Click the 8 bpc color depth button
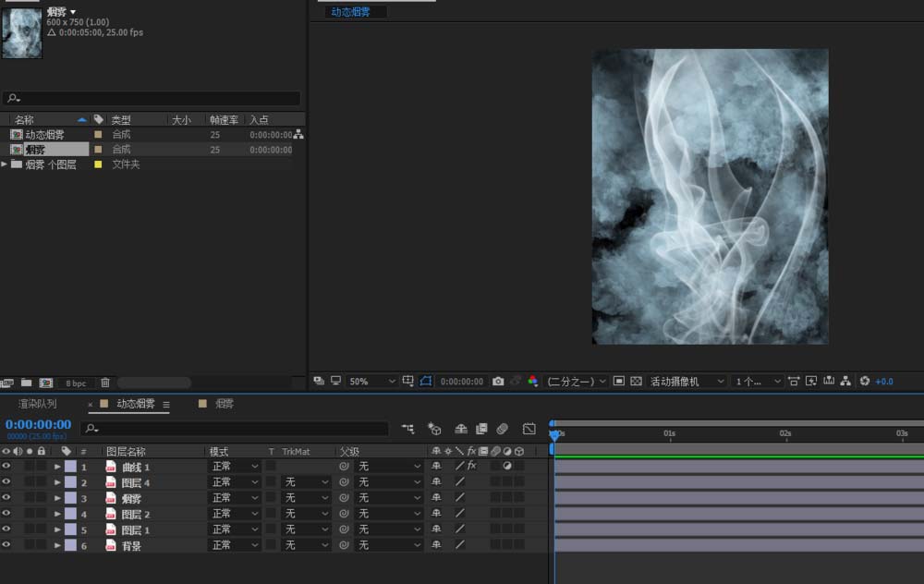Viewport: 924px width, 584px height. [75, 383]
